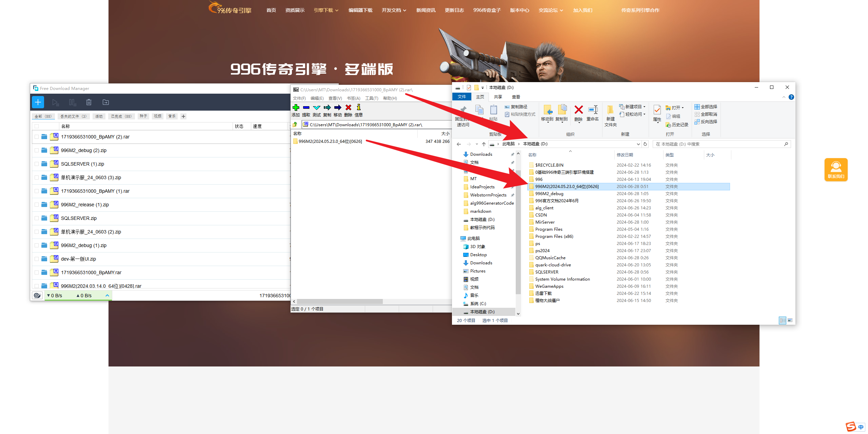Image resolution: width=868 pixels, height=434 pixels.
Task: Open the 文件(F) menu in 7-Zip
Action: (299, 98)
